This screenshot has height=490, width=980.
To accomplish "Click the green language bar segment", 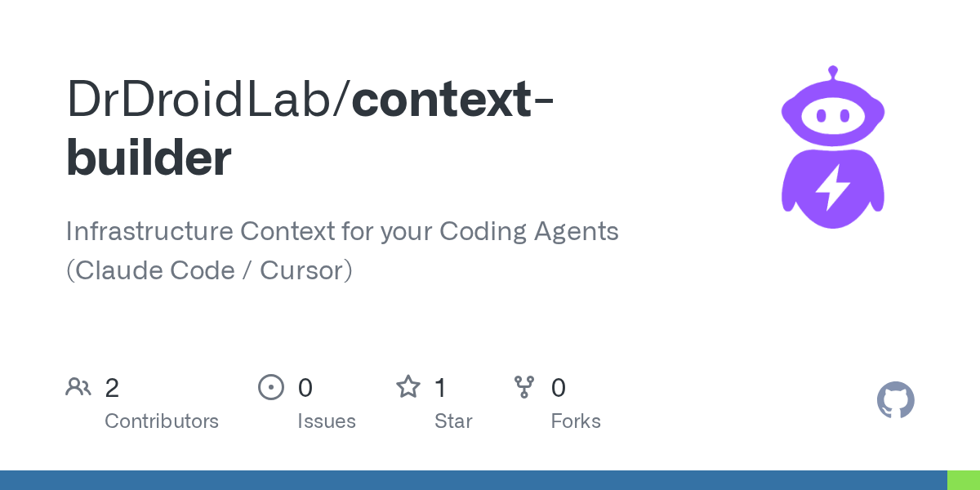I will (x=964, y=480).
